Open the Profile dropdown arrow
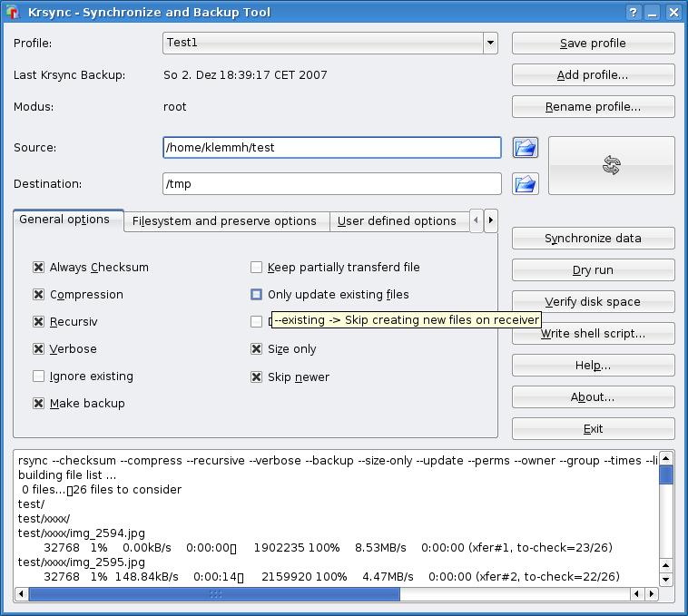 (x=490, y=43)
